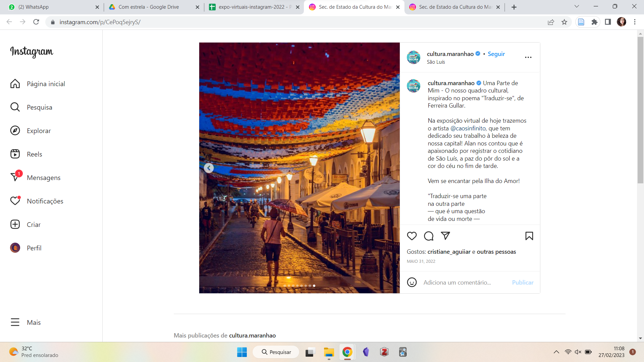Click Publicar to post comment

click(x=523, y=282)
